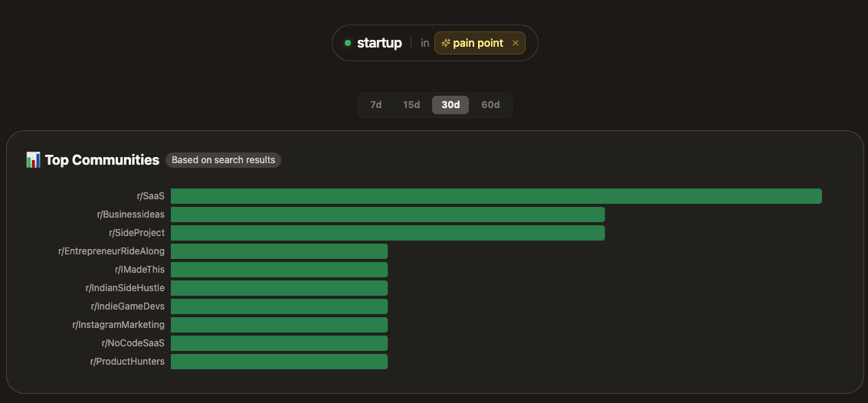The width and height of the screenshot is (868, 403).
Task: Select the r/NoCodeSaaS chart bar
Action: click(279, 343)
